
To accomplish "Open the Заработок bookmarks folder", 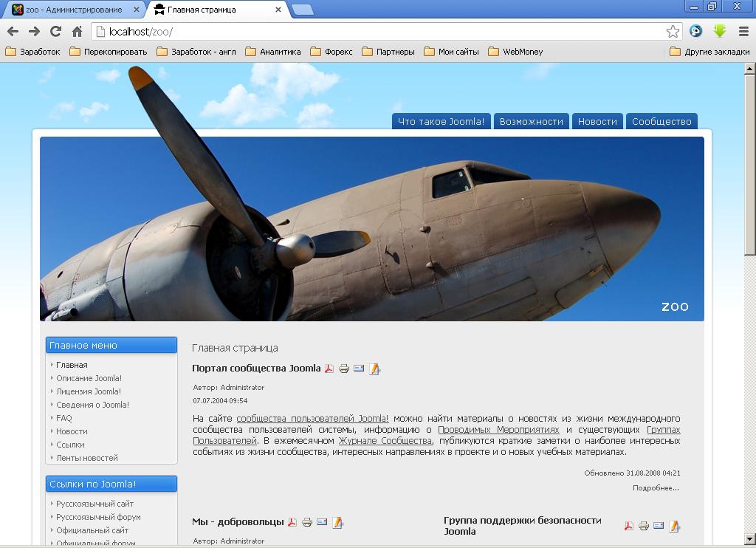I will click(x=32, y=52).
